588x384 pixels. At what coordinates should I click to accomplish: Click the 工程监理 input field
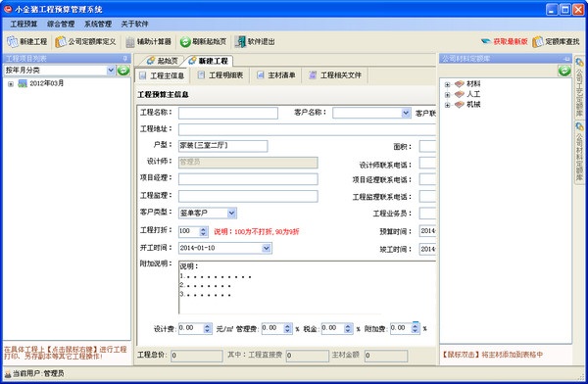click(248, 196)
